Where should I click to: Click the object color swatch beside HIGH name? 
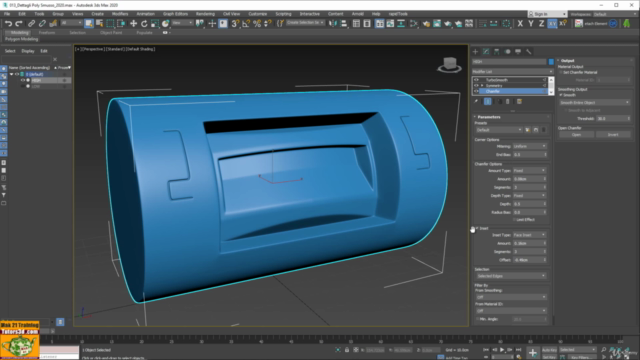coord(551,62)
